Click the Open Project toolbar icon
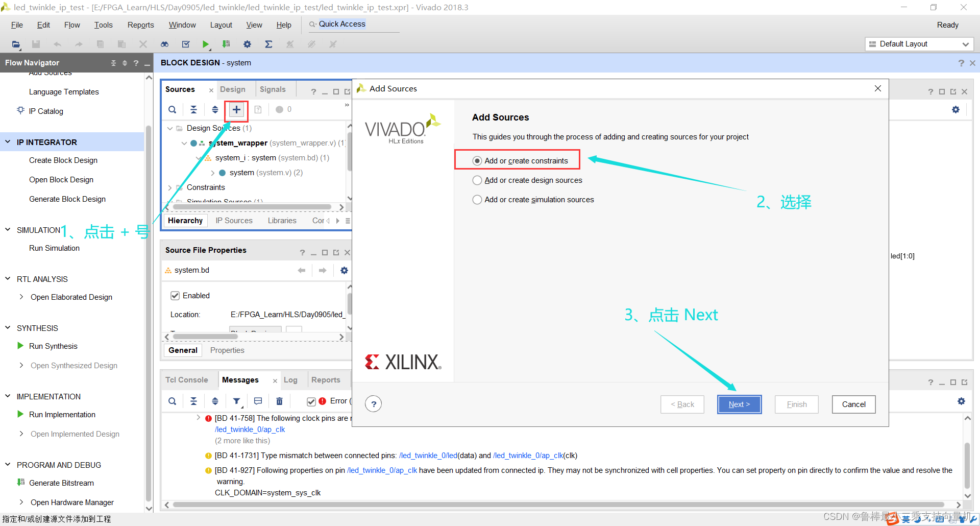This screenshot has height=526, width=980. 16,44
